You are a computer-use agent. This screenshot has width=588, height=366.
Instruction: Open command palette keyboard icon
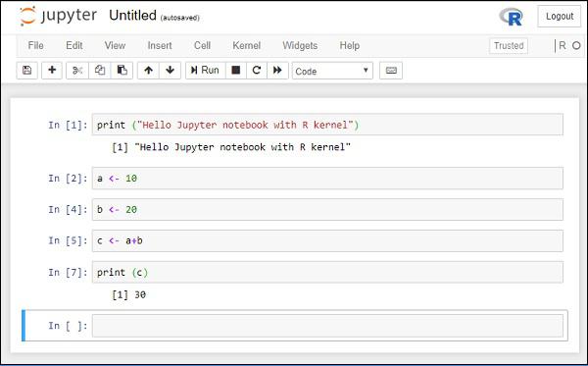point(391,71)
